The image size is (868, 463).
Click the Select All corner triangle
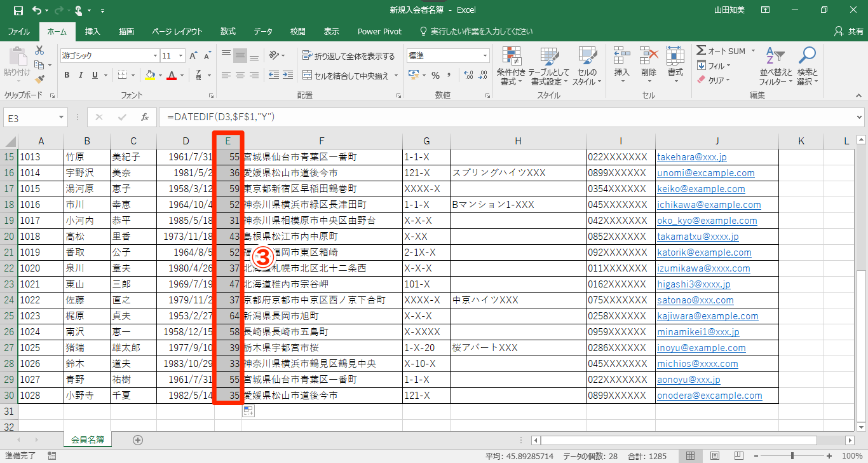[x=10, y=141]
